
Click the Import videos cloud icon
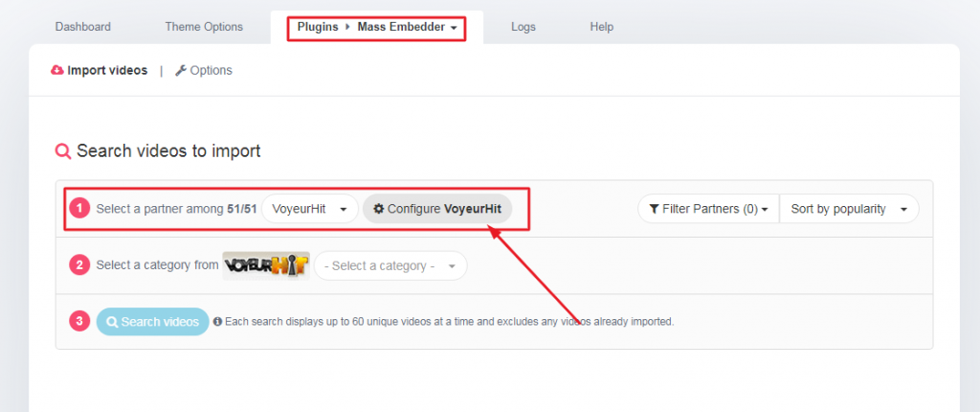coord(57,70)
